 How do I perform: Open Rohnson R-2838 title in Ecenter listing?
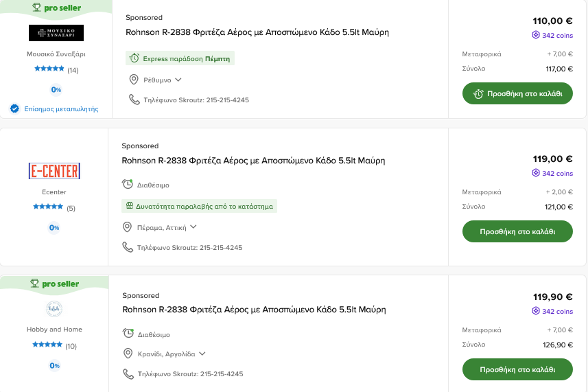[253, 161]
